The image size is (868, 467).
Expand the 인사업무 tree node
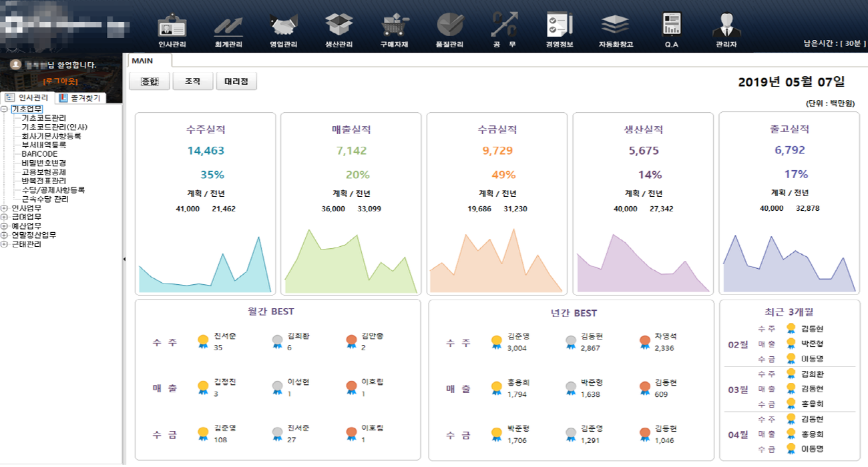click(x=5, y=208)
